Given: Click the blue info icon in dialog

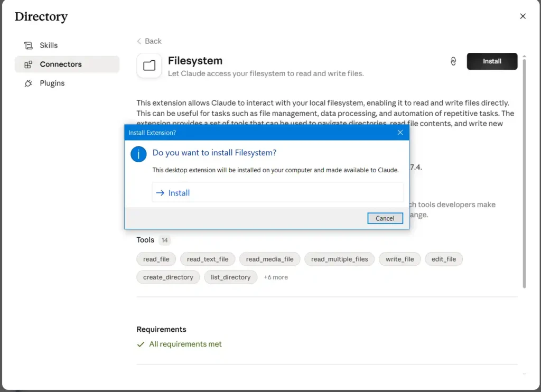Looking at the screenshot, I should pos(138,154).
